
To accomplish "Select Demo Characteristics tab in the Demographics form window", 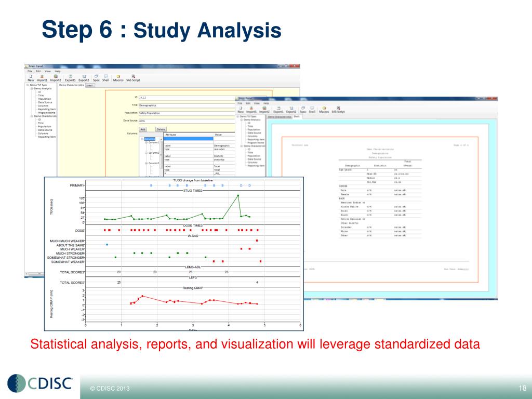I will click(x=72, y=85).
